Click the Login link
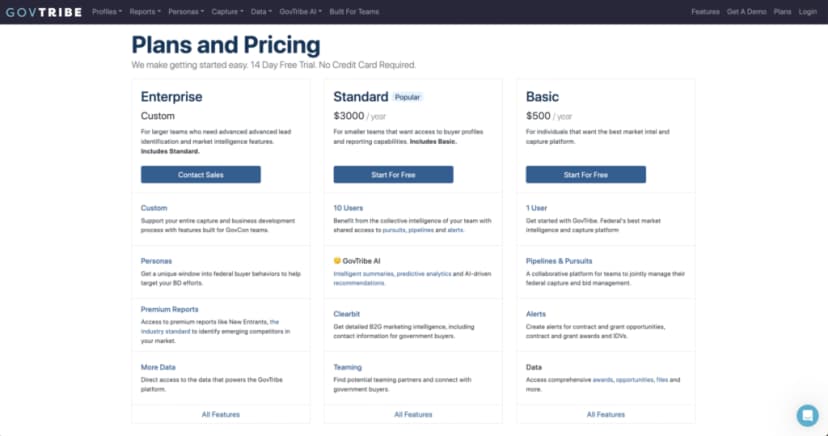The width and height of the screenshot is (828, 436). tap(808, 12)
